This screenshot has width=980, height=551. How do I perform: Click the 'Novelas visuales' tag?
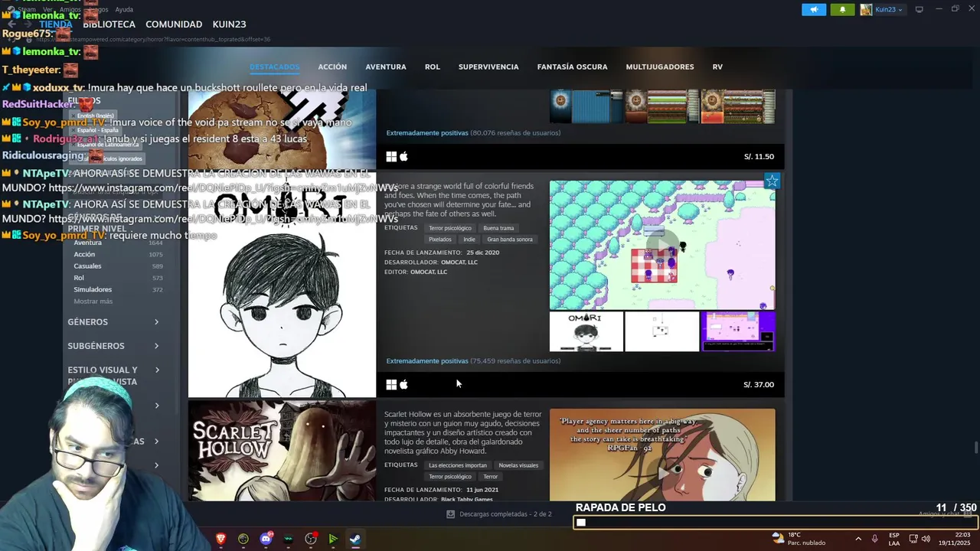(518, 465)
